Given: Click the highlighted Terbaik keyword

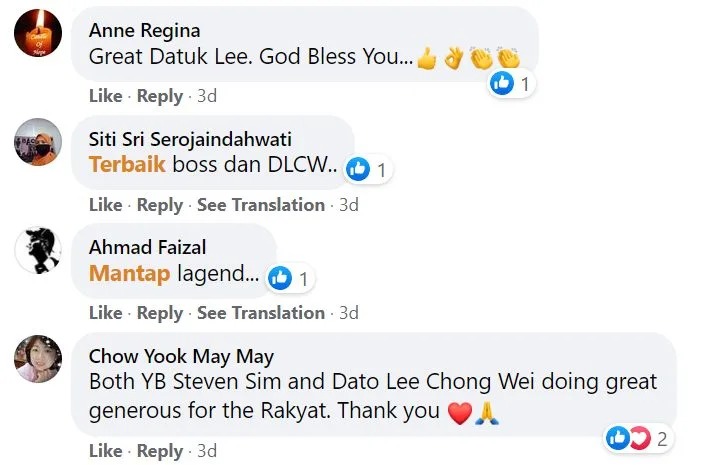Looking at the screenshot, I should (x=128, y=164).
